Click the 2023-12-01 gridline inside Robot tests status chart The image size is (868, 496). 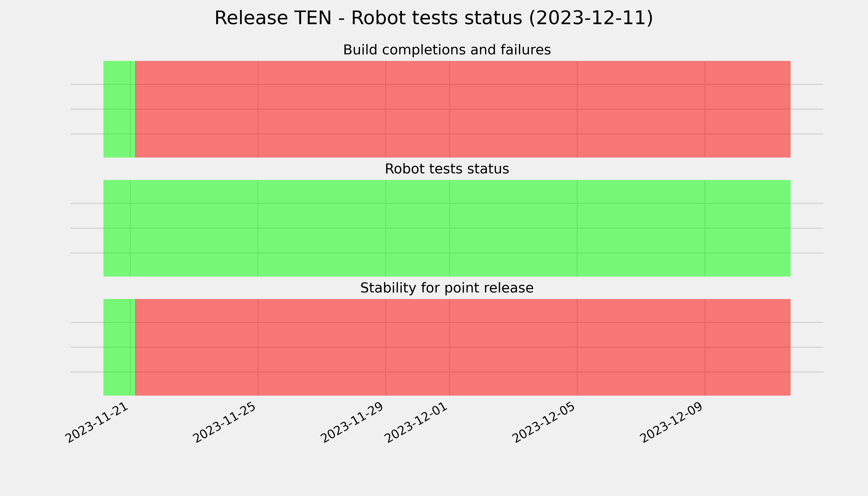click(x=449, y=228)
